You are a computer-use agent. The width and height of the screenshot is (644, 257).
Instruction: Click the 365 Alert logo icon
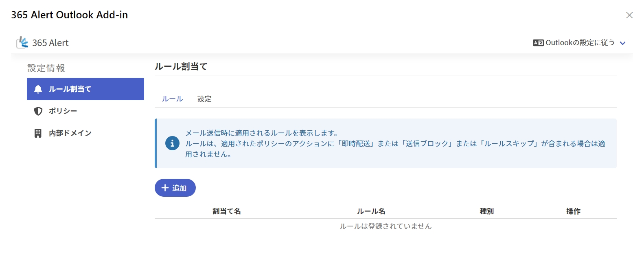tap(22, 42)
